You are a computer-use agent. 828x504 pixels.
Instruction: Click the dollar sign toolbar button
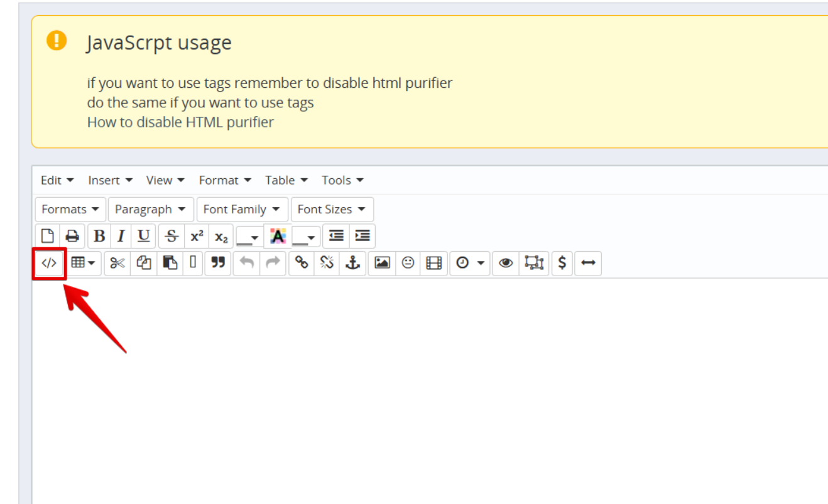click(562, 263)
